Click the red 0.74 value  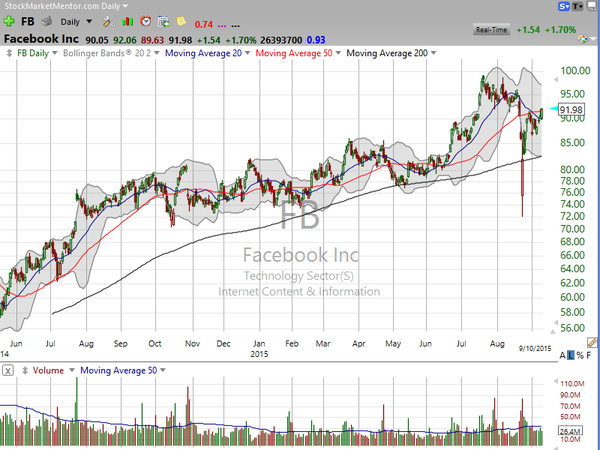coord(204,25)
